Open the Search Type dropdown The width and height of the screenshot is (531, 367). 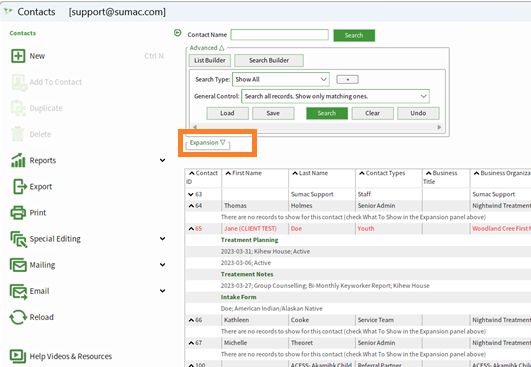click(x=281, y=80)
